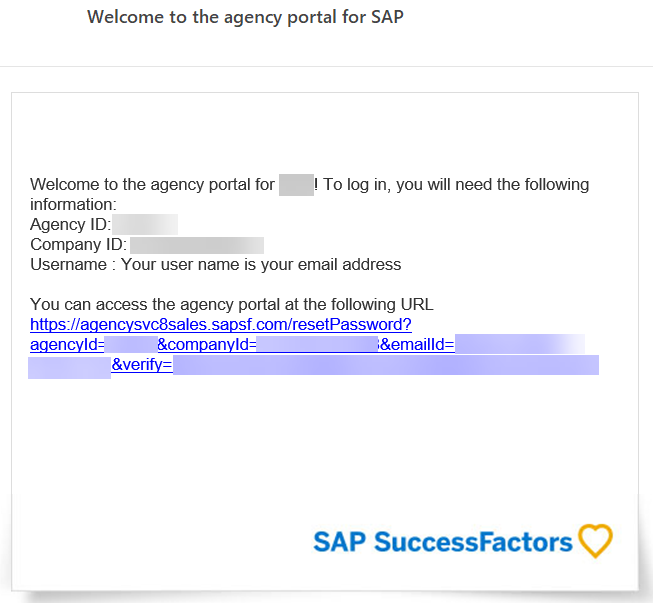Click the Company ID label
Image resolution: width=653 pixels, height=603 pixels.
(78, 244)
